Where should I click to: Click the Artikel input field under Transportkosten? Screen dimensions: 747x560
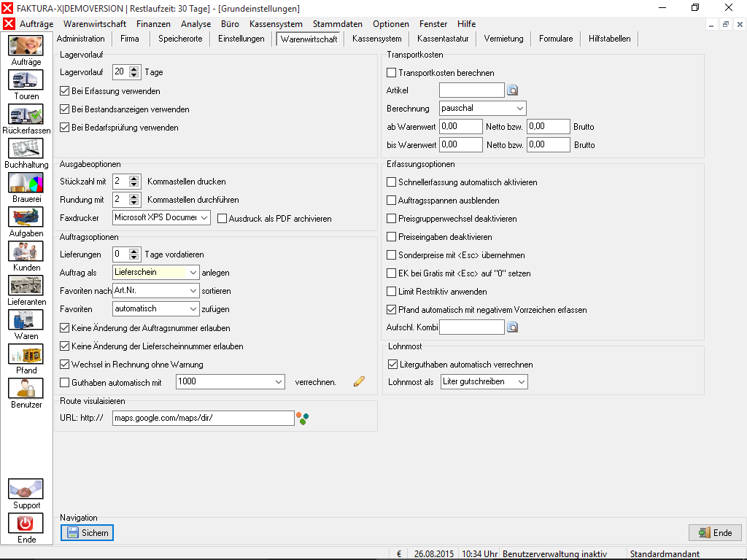472,90
